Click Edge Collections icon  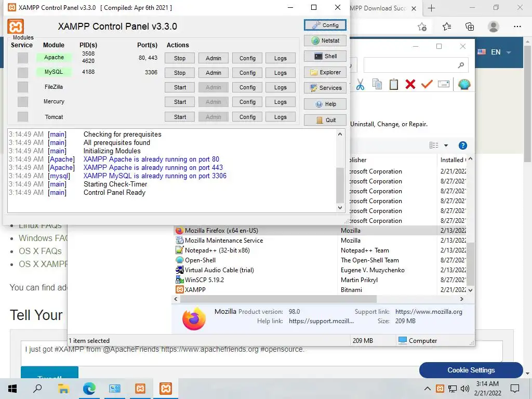coord(470,26)
